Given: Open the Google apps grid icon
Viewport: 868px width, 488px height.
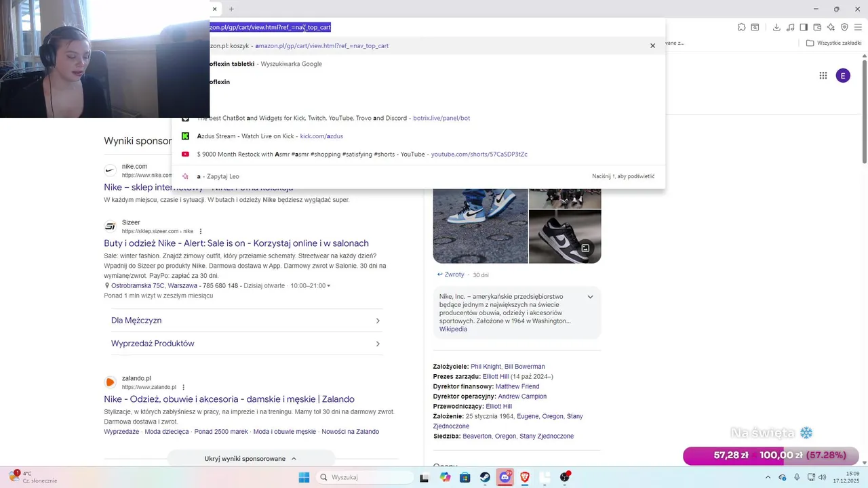Looking at the screenshot, I should (x=823, y=76).
